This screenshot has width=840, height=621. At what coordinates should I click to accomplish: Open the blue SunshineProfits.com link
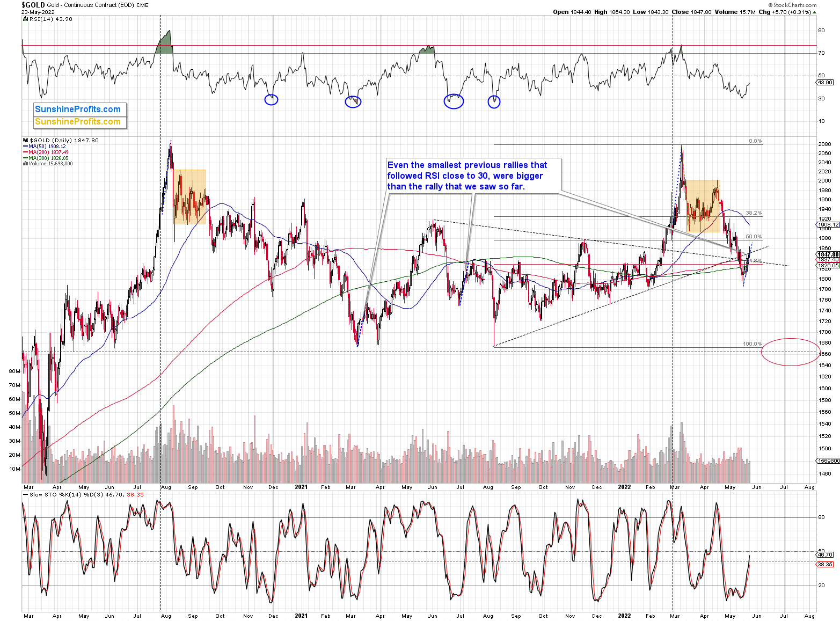click(x=78, y=109)
